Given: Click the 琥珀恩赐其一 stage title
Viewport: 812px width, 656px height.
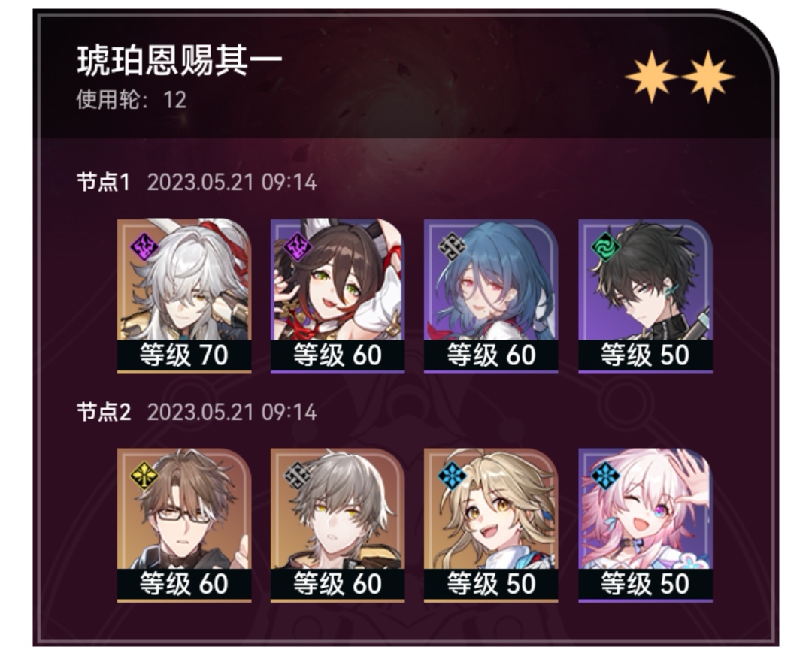Looking at the screenshot, I should 180,61.
